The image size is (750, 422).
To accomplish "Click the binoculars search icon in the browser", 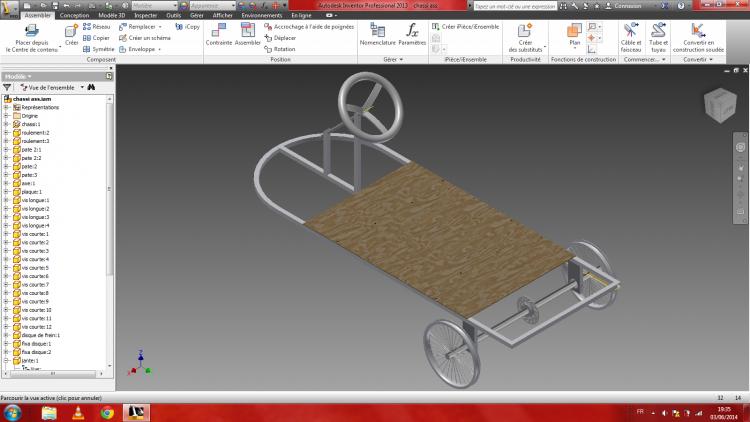I will coord(90,87).
